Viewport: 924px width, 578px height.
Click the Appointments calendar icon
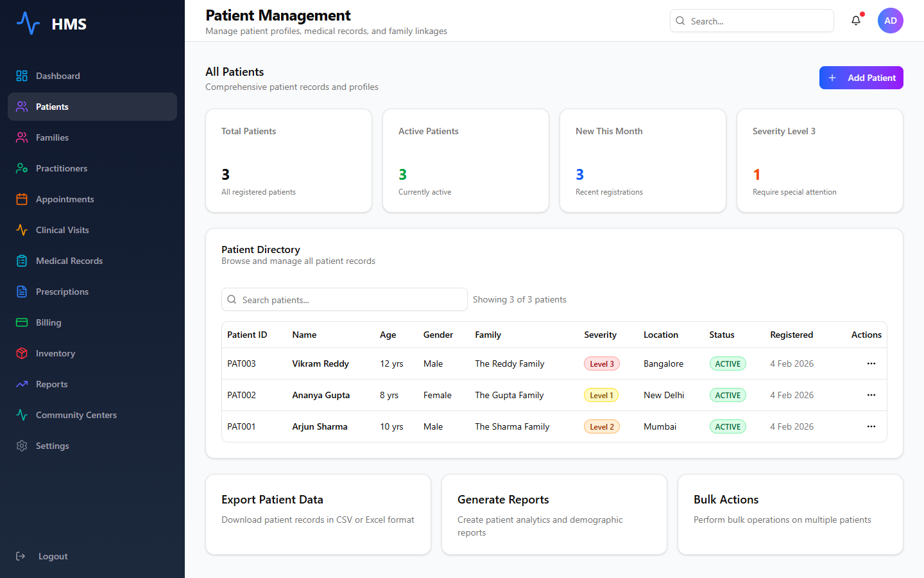tap(22, 199)
